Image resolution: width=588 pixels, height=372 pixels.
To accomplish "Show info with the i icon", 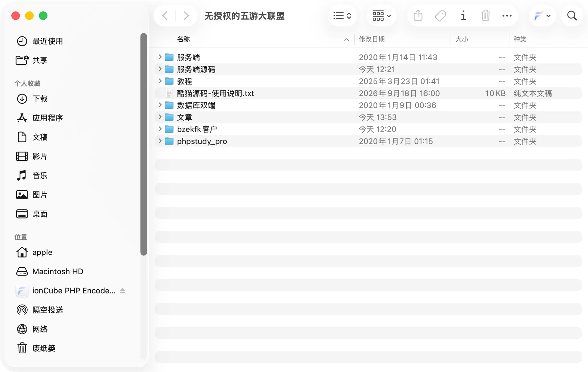I will point(463,16).
